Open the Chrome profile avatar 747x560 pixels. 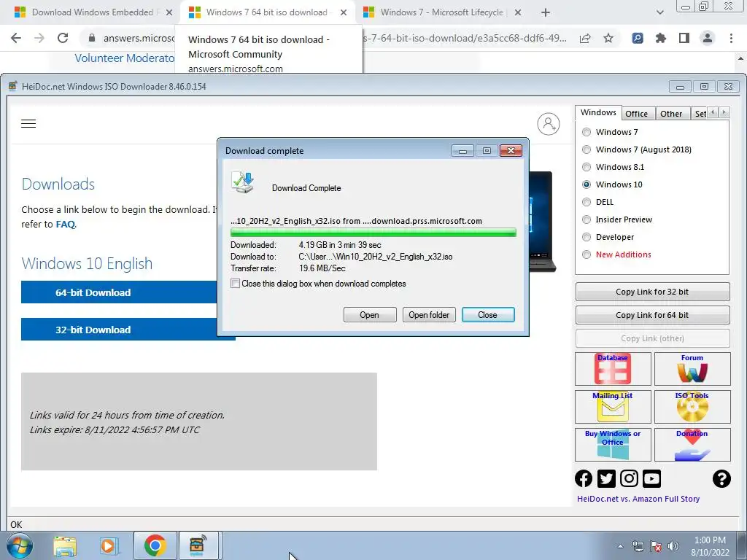tap(708, 38)
